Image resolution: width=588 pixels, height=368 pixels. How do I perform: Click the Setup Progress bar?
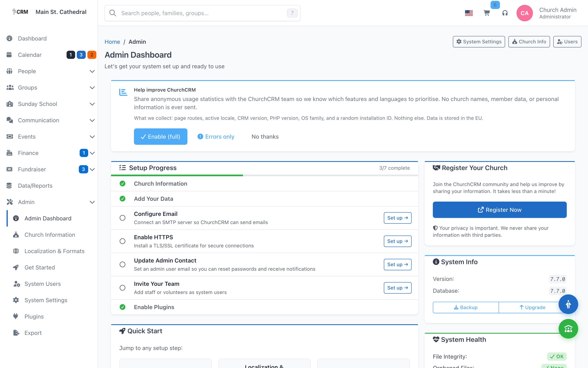click(x=264, y=175)
